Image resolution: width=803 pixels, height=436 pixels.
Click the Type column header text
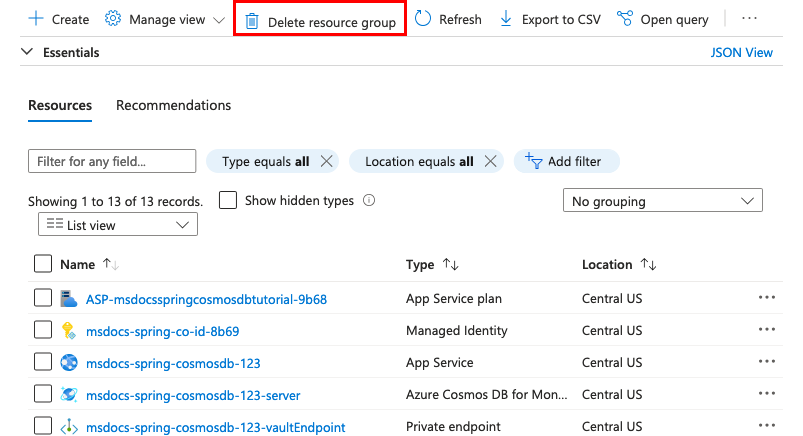tap(420, 264)
